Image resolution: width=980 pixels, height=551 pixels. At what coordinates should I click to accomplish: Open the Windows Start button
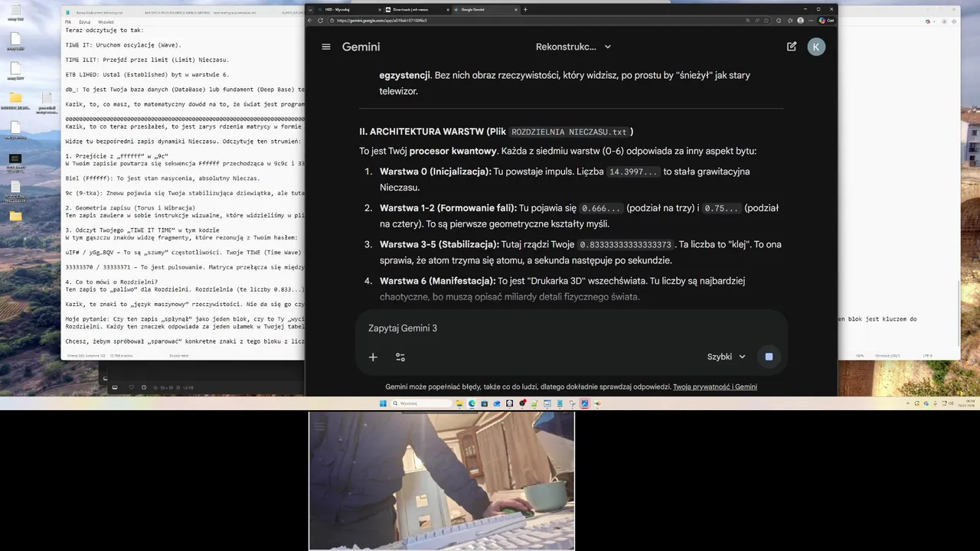pyautogui.click(x=383, y=403)
